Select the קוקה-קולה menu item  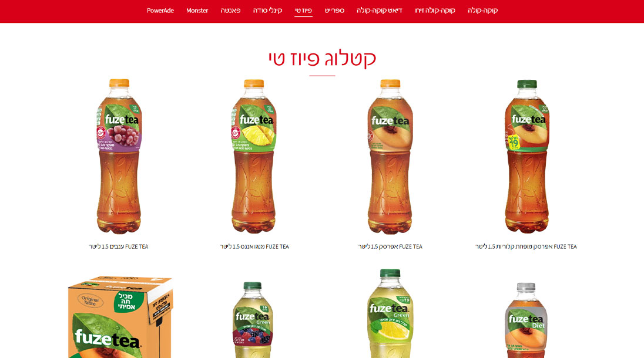click(x=482, y=11)
